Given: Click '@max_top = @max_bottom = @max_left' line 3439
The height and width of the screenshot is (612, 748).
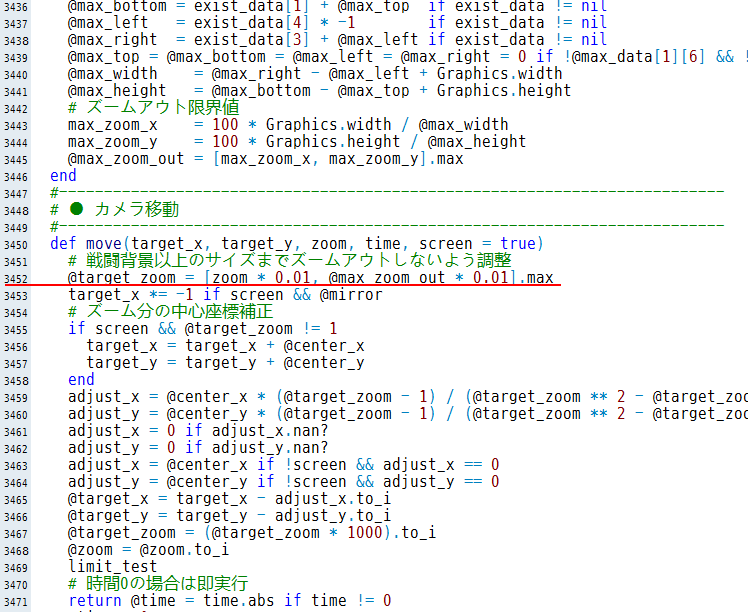Looking at the screenshot, I should point(408,57).
